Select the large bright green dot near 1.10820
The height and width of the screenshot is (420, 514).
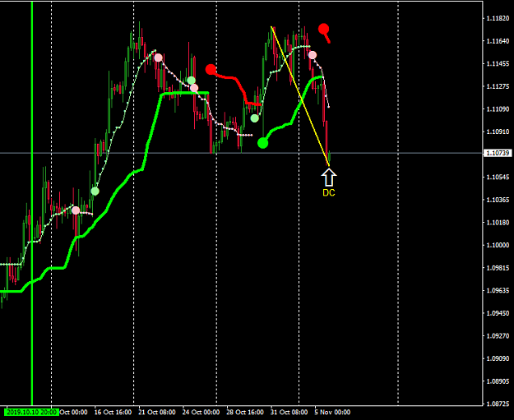point(263,143)
